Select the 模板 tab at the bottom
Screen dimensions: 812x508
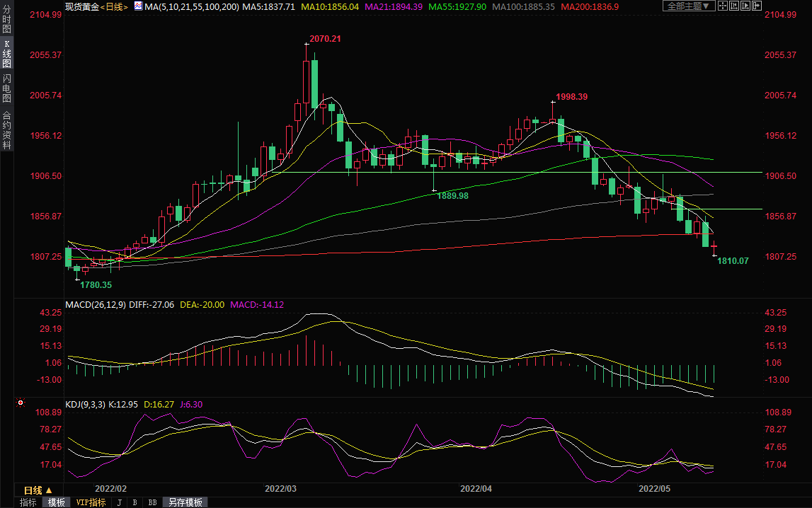point(56,502)
